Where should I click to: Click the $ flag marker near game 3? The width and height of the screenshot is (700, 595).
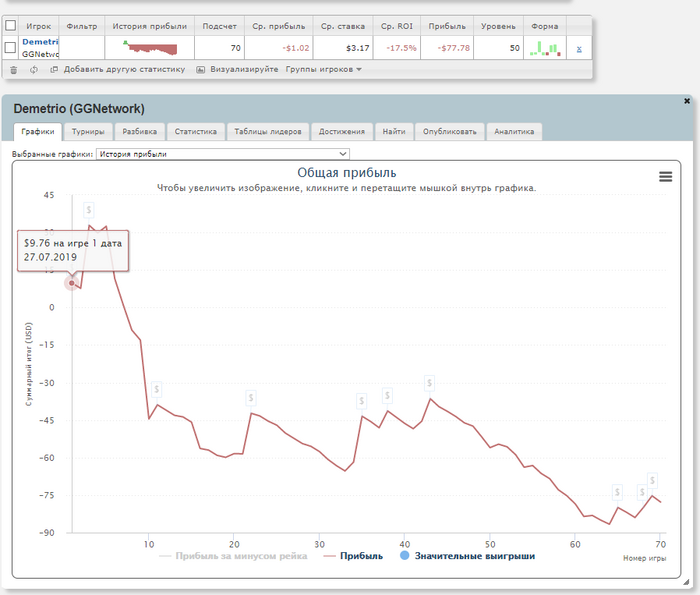88,209
